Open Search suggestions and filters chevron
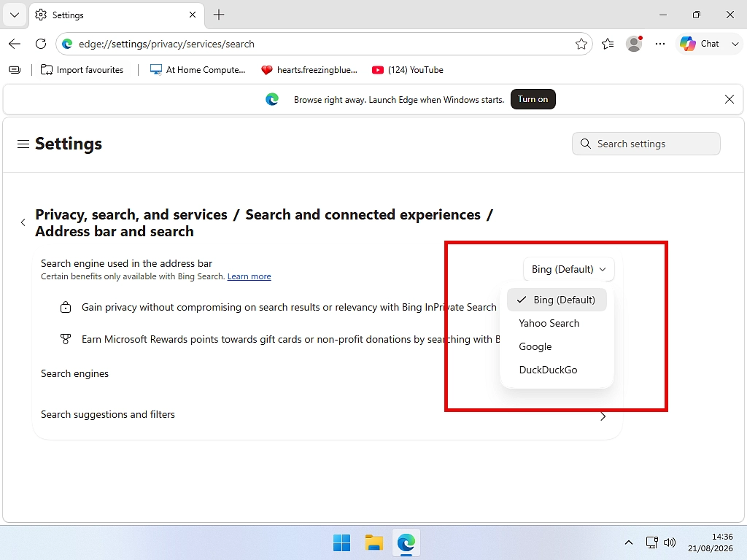 click(x=603, y=416)
